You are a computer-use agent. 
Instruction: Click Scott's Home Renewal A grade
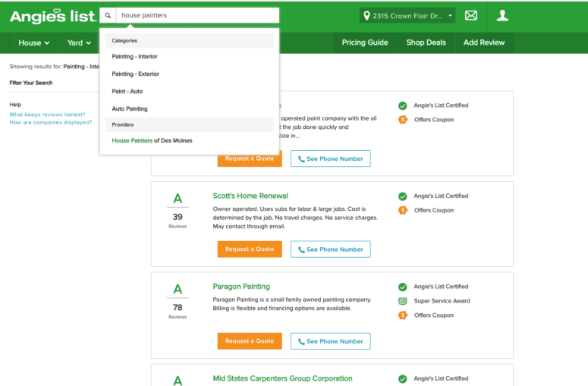click(178, 199)
